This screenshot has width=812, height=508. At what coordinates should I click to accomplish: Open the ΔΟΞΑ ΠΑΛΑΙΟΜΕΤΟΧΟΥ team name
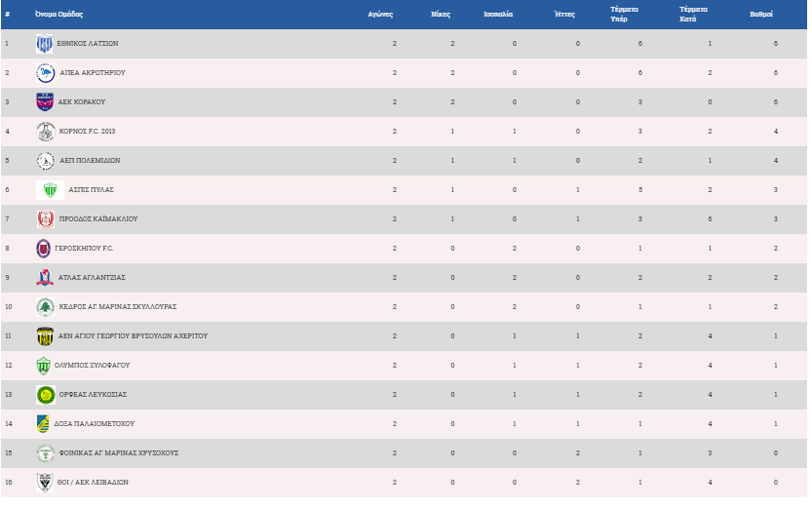point(95,423)
